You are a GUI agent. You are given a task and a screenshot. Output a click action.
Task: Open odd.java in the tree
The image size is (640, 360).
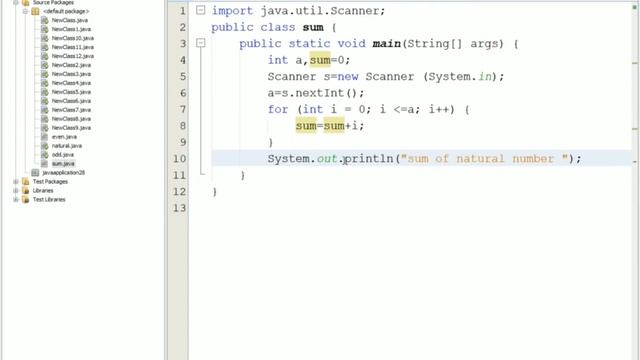tap(62, 155)
